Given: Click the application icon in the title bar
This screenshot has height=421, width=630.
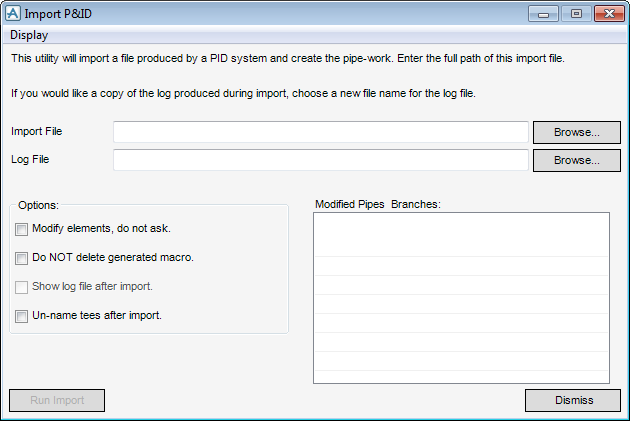Looking at the screenshot, I should (x=14, y=14).
